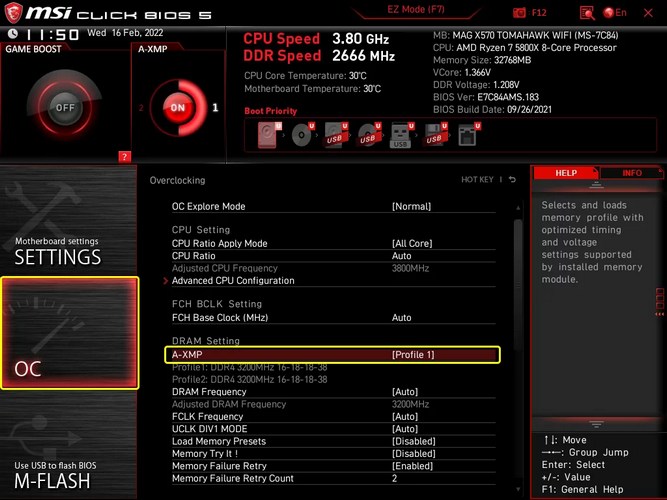The width and height of the screenshot is (667, 500).
Task: Click Profile2: DDR4 3200MHz 16-18-18-38 text
Action: click(250, 379)
